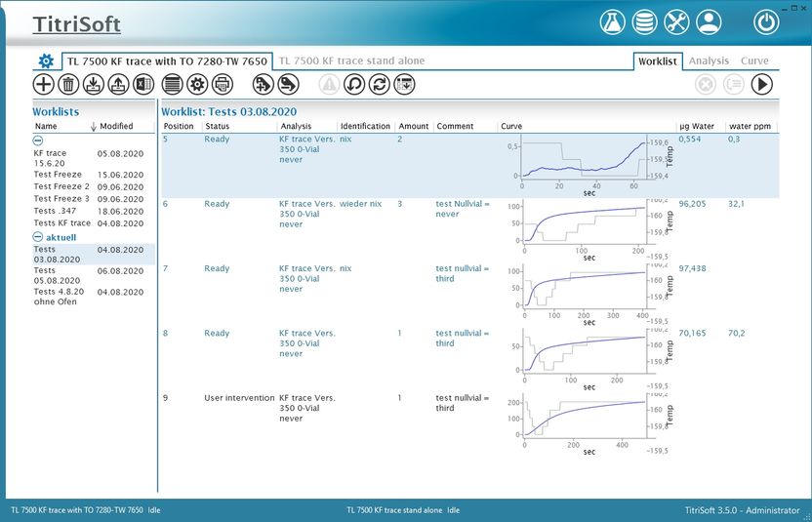Add a new worklist with plus icon
Image resolution: width=812 pixels, height=522 pixels.
44,84
